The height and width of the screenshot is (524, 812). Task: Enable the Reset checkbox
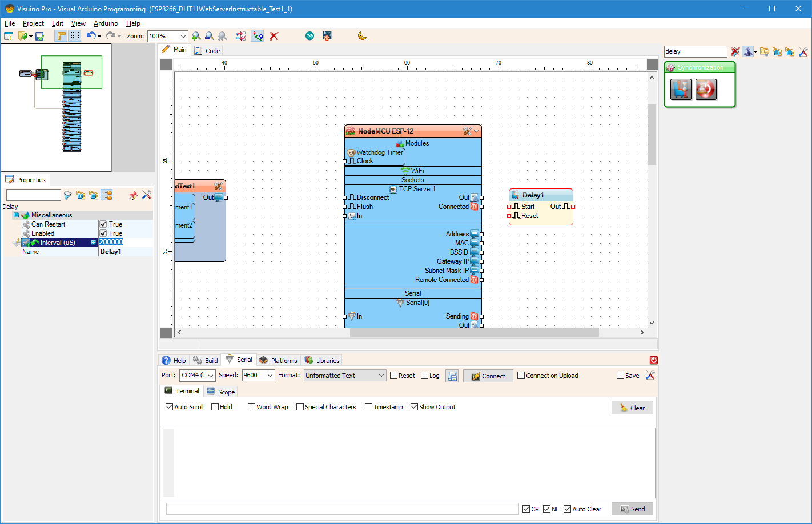click(393, 376)
